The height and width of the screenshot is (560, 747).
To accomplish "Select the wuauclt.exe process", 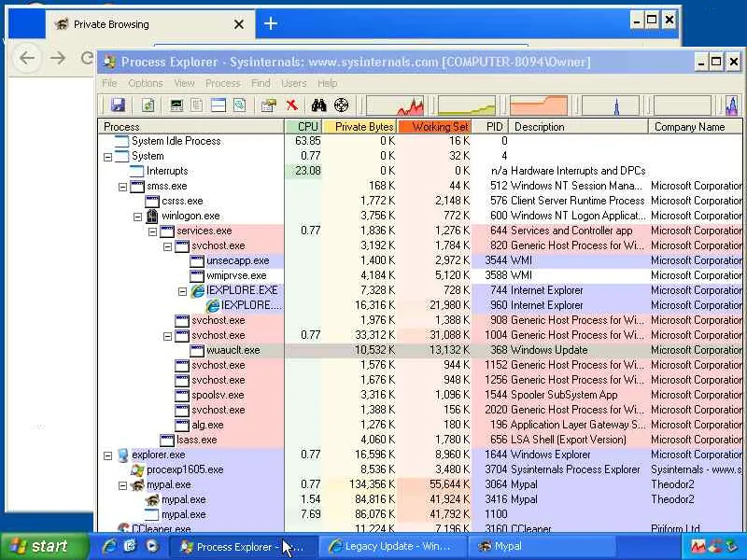I will [419, 350].
